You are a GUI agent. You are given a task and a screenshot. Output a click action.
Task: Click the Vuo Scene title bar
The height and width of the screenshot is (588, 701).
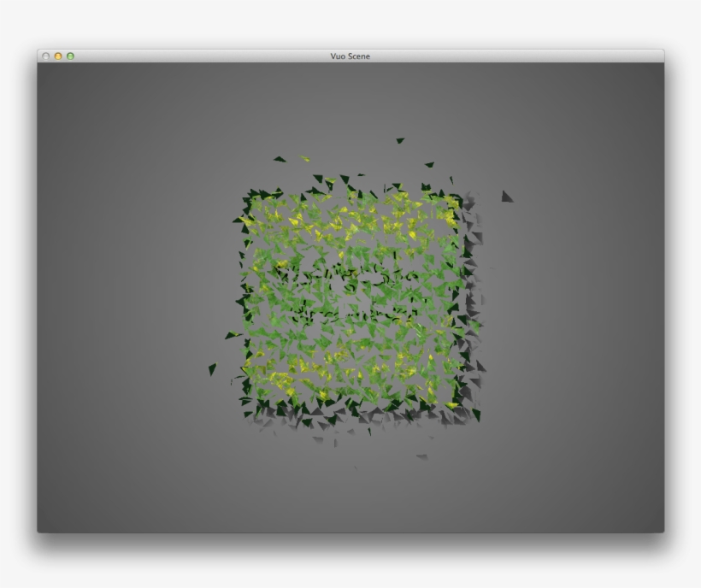click(x=214, y=56)
